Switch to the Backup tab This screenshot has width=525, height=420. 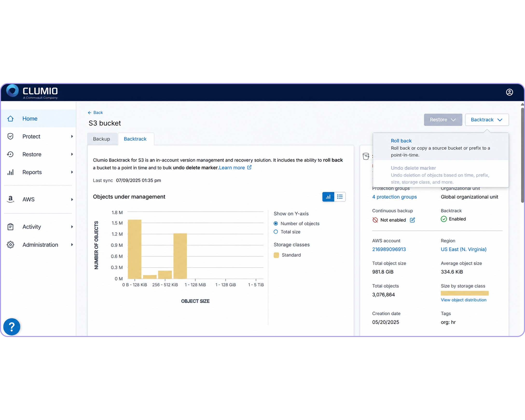[x=102, y=139]
